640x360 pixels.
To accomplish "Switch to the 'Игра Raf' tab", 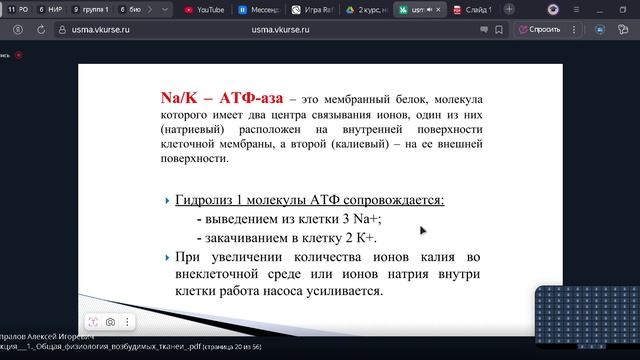I will [313, 10].
